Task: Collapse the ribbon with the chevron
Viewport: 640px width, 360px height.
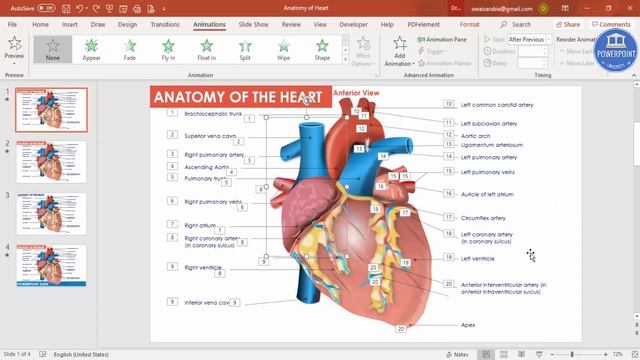Action: coord(634,76)
